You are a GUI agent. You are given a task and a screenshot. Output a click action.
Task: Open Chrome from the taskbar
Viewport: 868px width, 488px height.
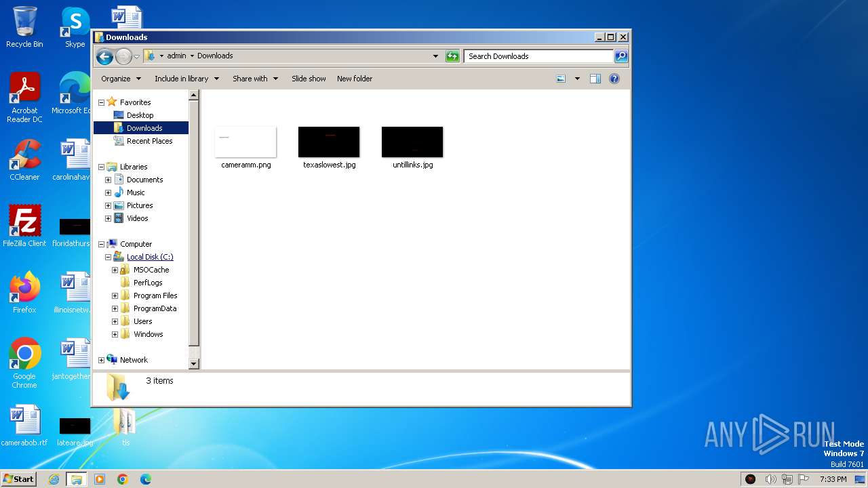[123, 479]
